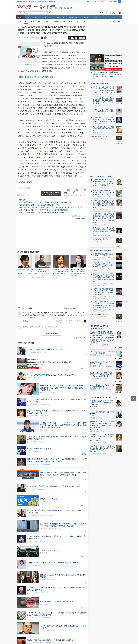Click the 49 comments count icon
Viewport: 138px width, 644px height.
click(x=32, y=38)
